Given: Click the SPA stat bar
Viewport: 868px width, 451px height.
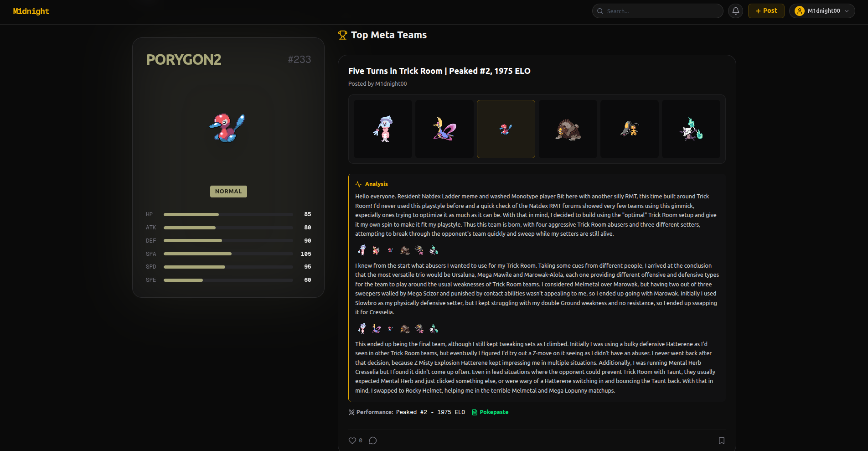Looking at the screenshot, I should pyautogui.click(x=228, y=254).
